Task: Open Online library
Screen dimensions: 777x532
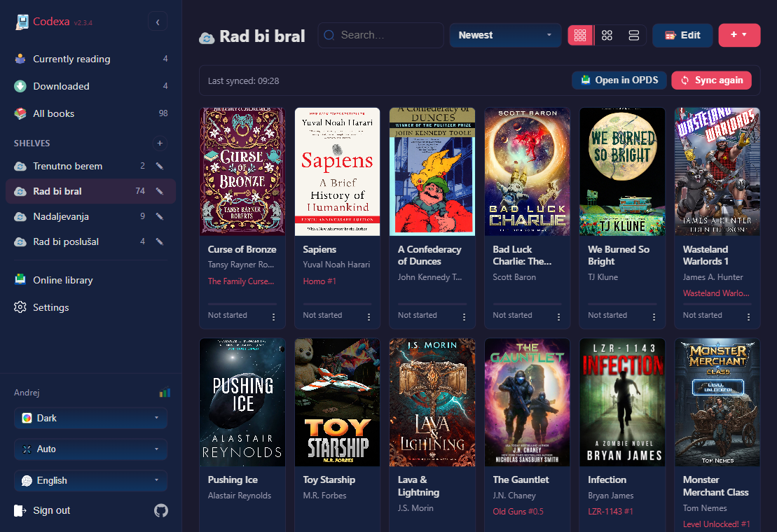Action: pos(90,280)
